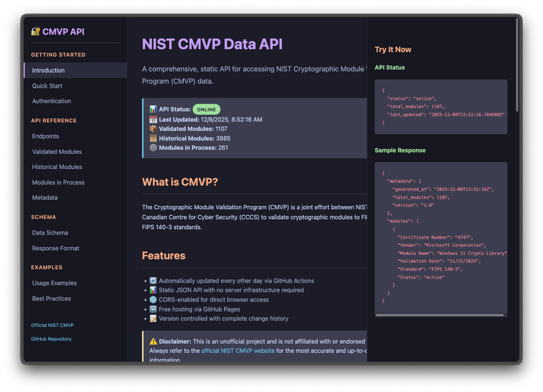Open the GitHub Repository link
Screen dimensions: 543x392
coord(51,339)
